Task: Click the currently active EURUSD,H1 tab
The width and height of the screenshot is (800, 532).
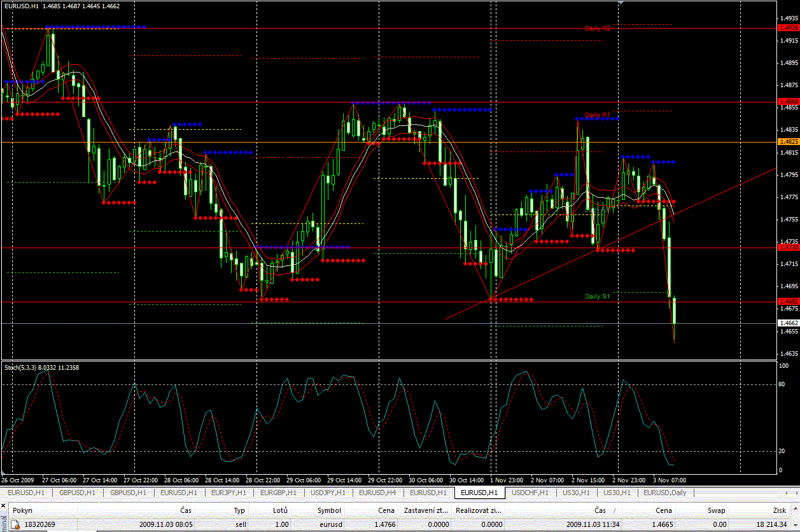Action: pyautogui.click(x=479, y=493)
